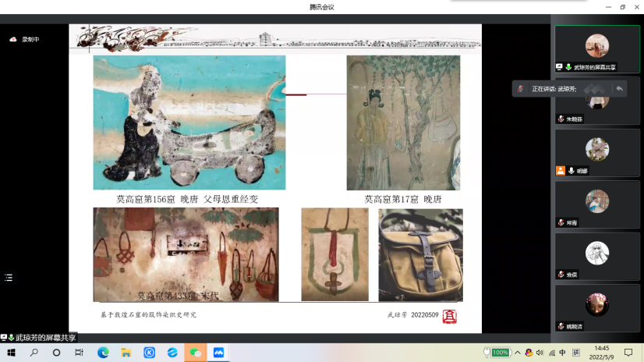Open the notification center button
Screen dimensions: 644x362
pyautogui.click(x=628, y=353)
